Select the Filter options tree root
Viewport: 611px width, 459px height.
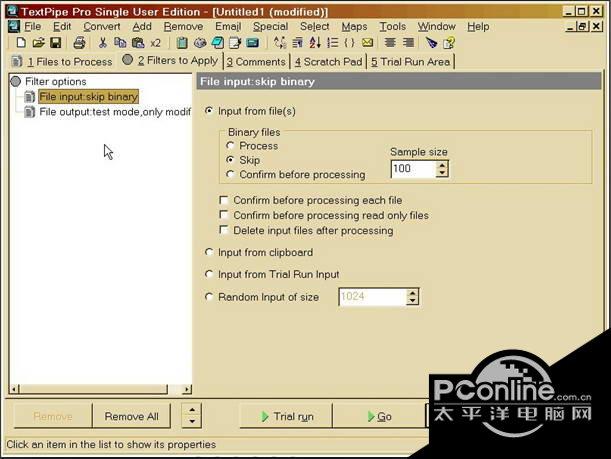(x=56, y=81)
